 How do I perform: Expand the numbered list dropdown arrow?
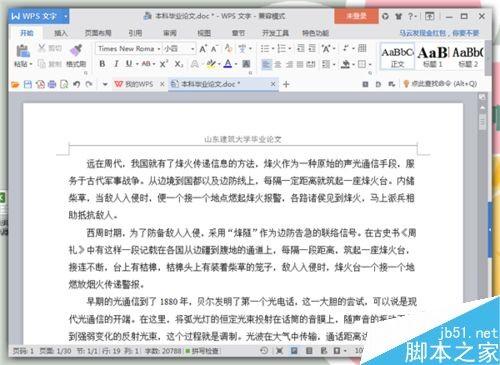coord(290,49)
